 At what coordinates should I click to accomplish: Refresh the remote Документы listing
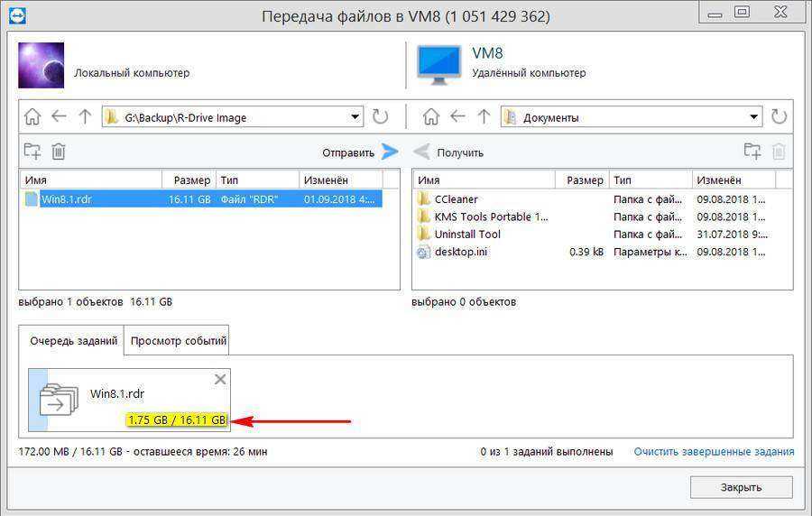click(780, 116)
